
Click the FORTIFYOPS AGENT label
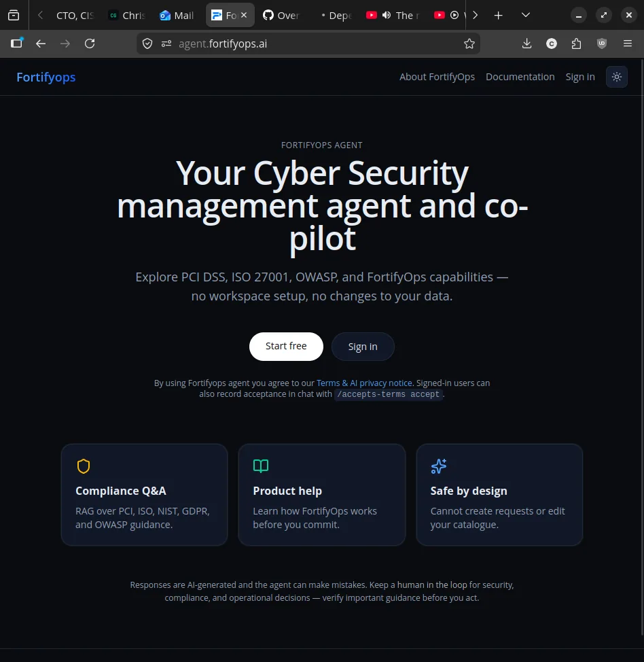[x=321, y=145]
